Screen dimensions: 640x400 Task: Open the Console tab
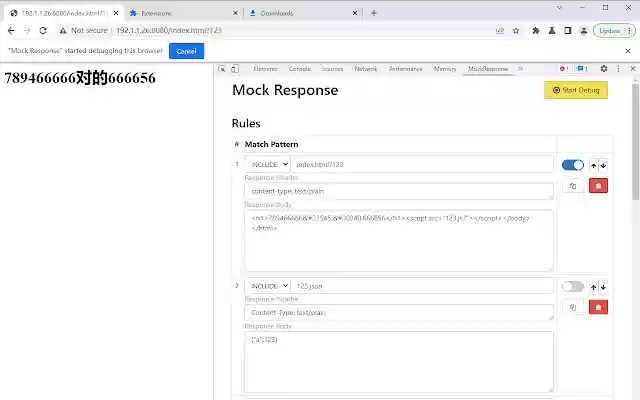pyautogui.click(x=299, y=69)
